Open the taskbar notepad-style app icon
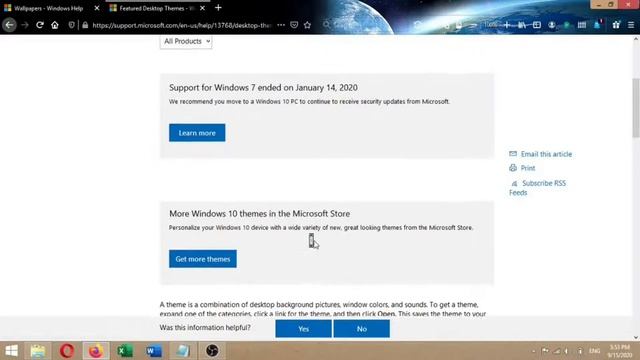 [183, 351]
